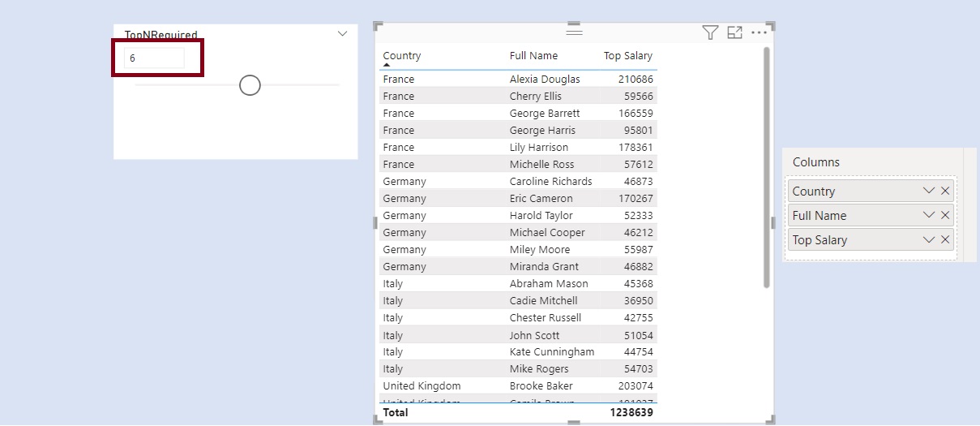
Task: Open More options ellipsis menu
Action: click(759, 32)
